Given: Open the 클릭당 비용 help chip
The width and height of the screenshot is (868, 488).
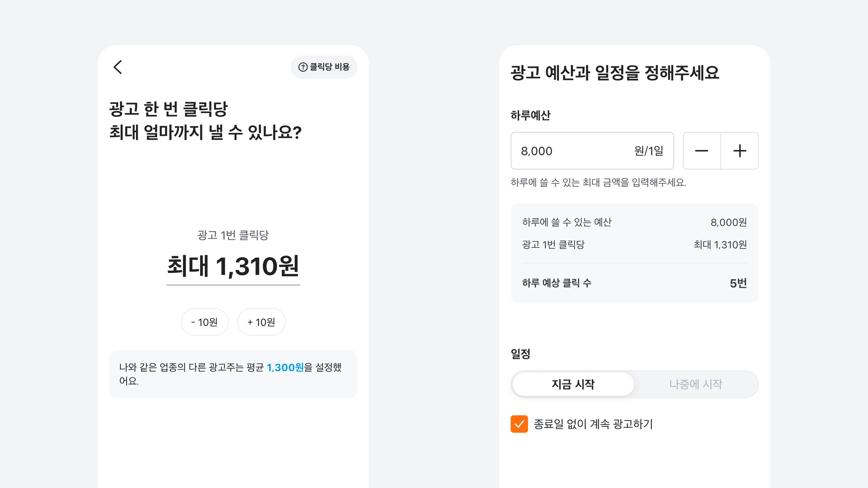Looking at the screenshot, I should click(x=324, y=67).
